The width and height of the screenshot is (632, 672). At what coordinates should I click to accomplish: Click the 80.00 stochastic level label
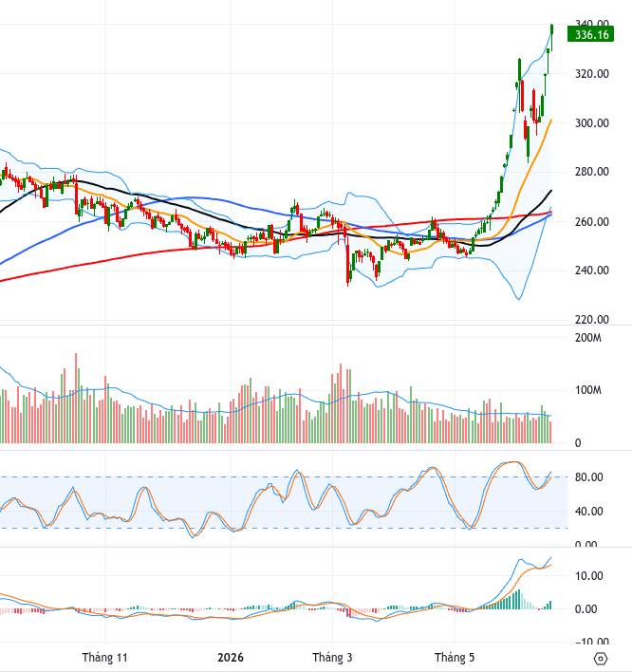pos(588,477)
